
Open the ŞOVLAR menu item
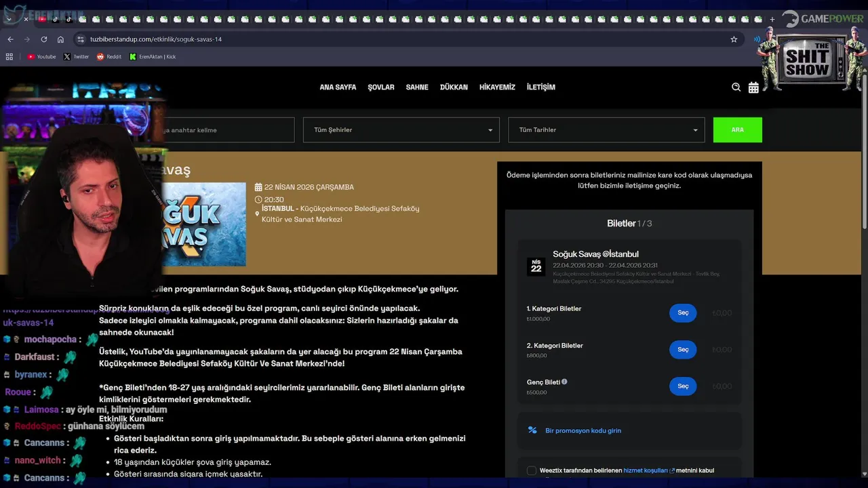click(x=381, y=87)
